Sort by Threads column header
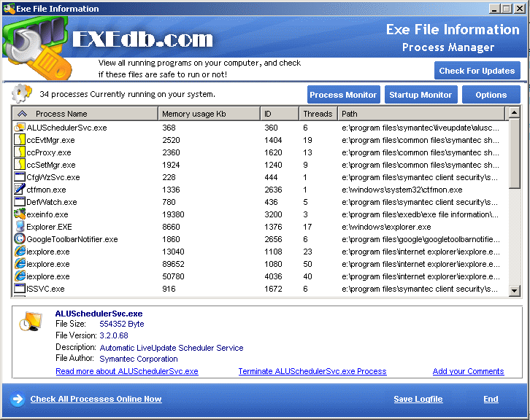 (318, 114)
